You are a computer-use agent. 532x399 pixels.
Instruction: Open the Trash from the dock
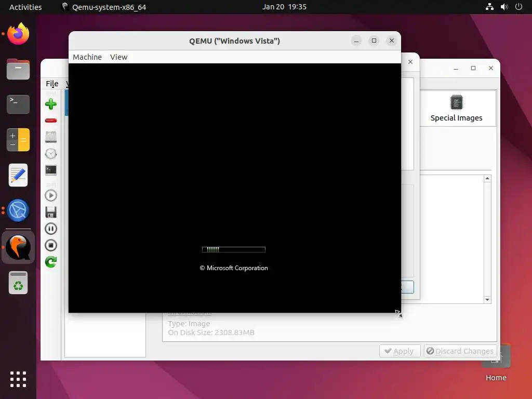[x=18, y=283]
